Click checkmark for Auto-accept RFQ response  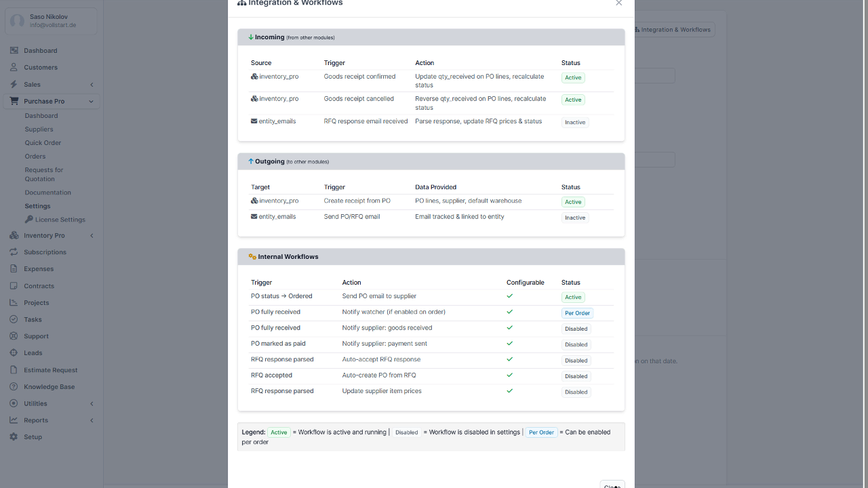(510, 359)
